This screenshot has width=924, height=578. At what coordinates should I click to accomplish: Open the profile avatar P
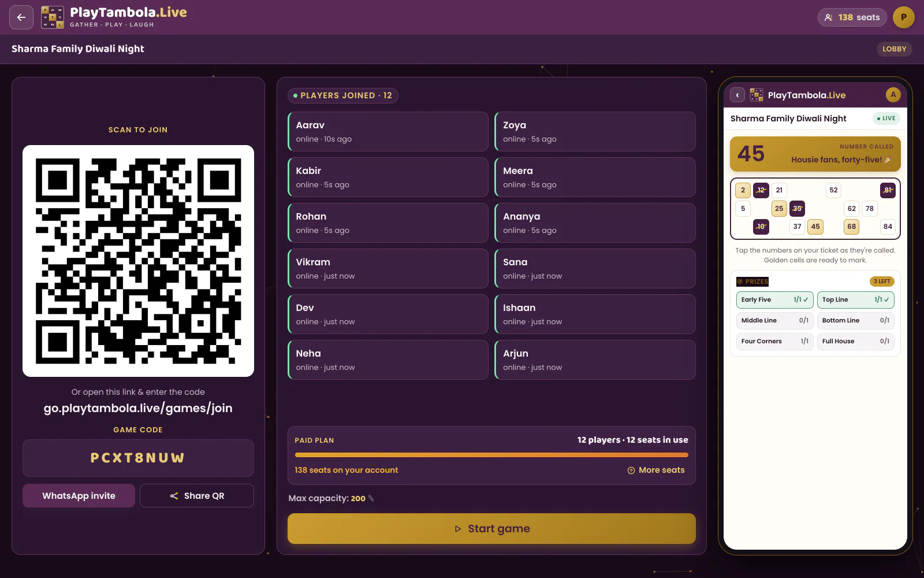904,17
